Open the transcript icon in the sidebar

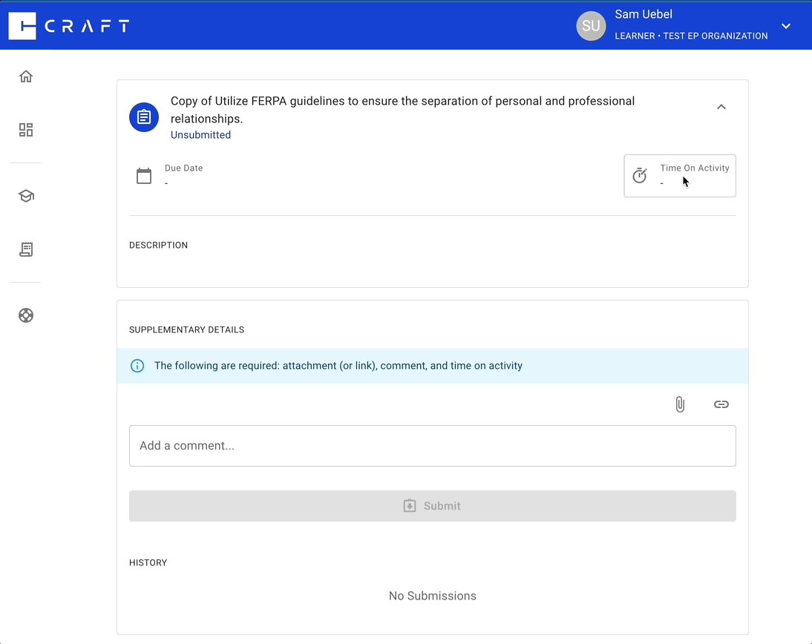click(25, 249)
